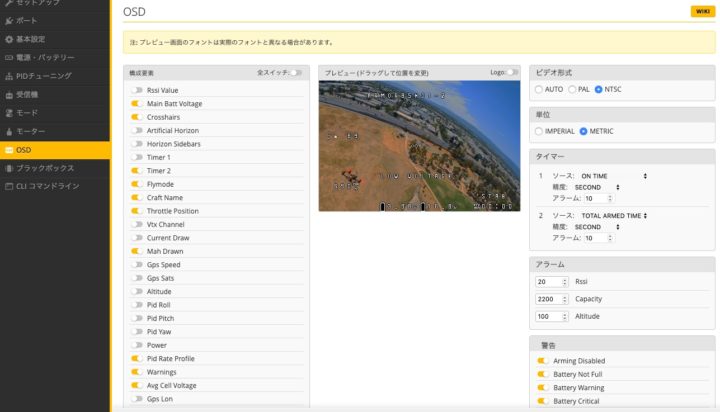Click the CLI コマンドライン terminal icon
This screenshot has width=720, height=412.
10,186
